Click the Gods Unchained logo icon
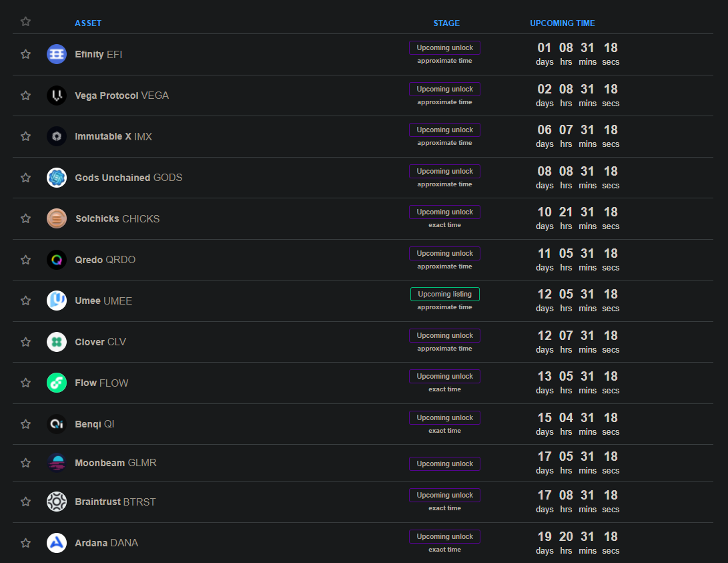The width and height of the screenshot is (728, 563). 57,178
